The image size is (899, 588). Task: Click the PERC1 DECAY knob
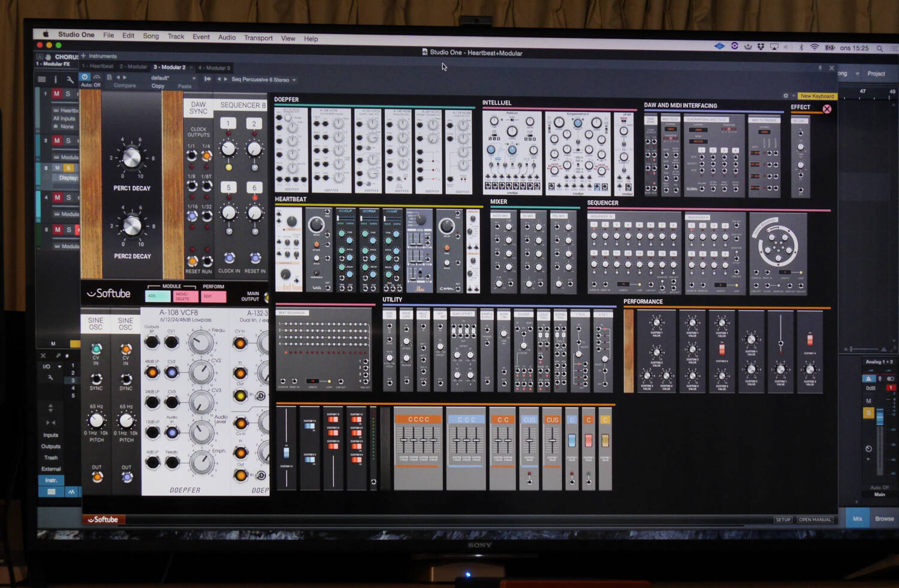pos(131,158)
